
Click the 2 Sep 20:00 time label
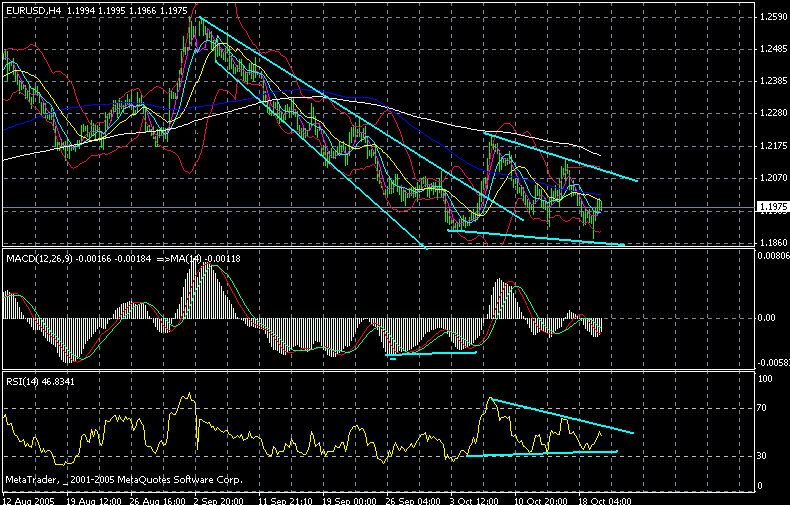point(219,501)
